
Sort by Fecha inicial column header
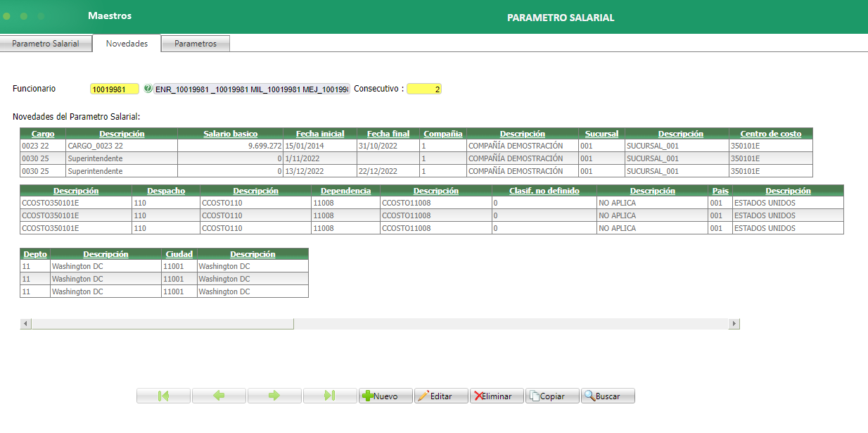[x=320, y=134]
